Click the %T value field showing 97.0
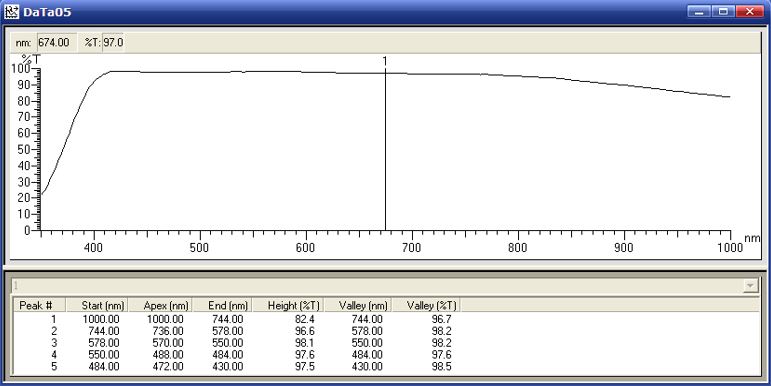 click(113, 43)
